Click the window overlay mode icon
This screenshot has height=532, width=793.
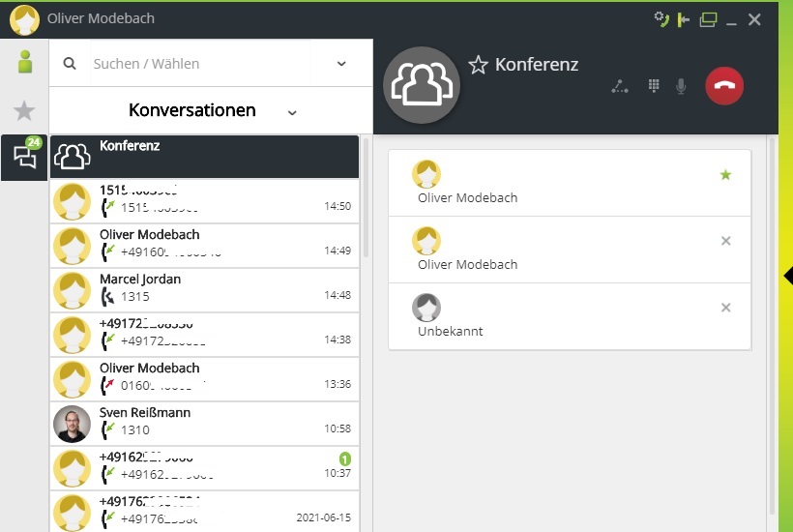708,19
